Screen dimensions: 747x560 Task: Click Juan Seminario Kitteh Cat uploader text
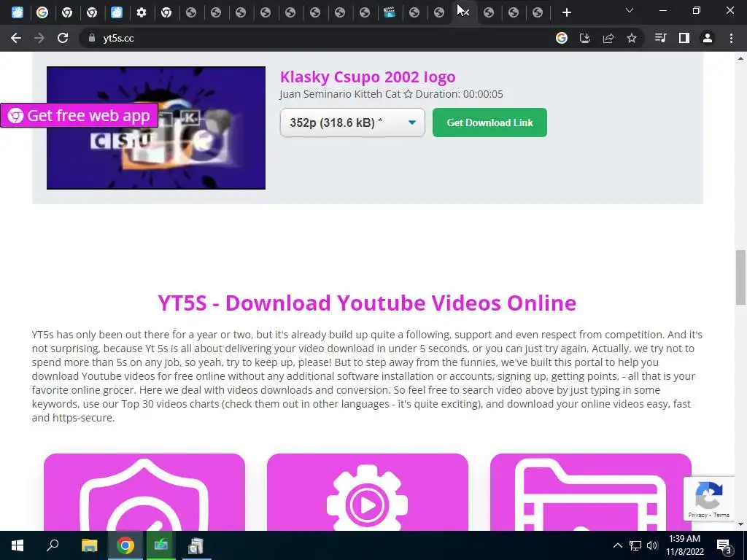tap(340, 94)
